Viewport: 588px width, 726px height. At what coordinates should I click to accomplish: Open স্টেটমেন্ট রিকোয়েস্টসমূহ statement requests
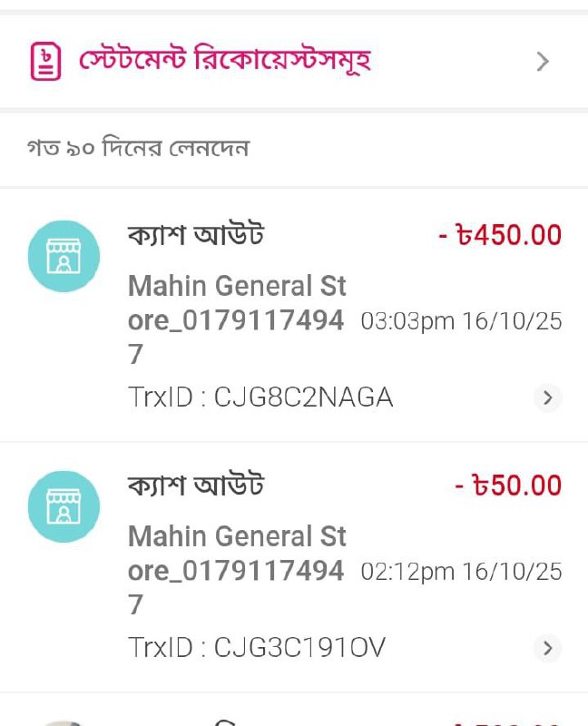[225, 61]
